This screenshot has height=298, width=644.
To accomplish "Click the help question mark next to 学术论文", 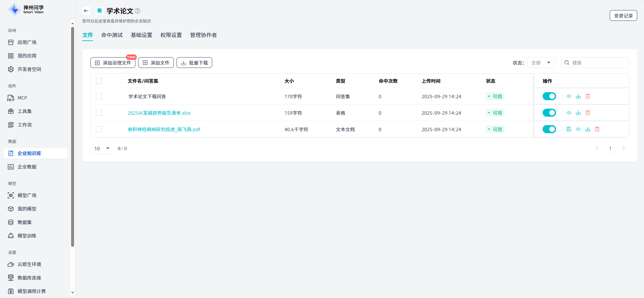I will click(137, 11).
